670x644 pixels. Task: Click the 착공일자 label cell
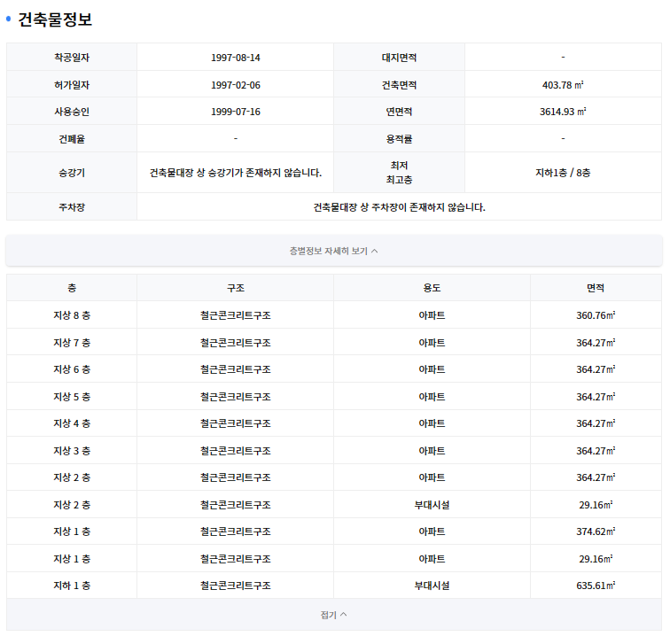(72, 57)
